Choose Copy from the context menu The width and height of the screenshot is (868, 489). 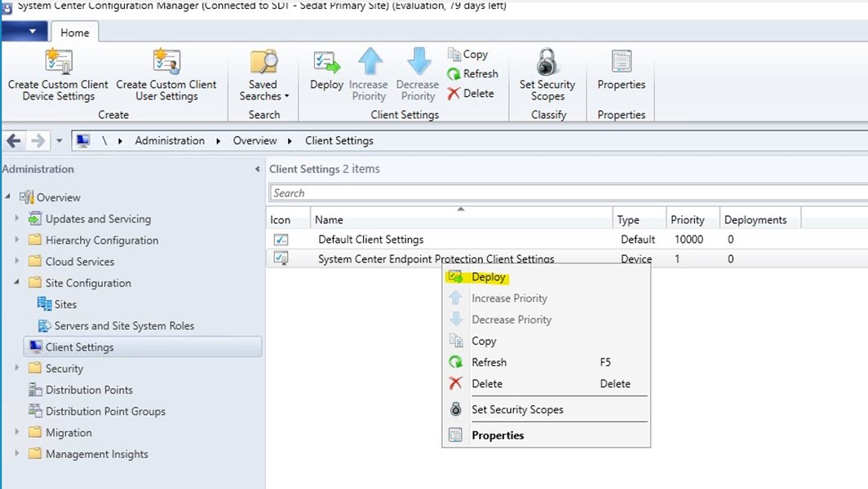click(x=546, y=341)
